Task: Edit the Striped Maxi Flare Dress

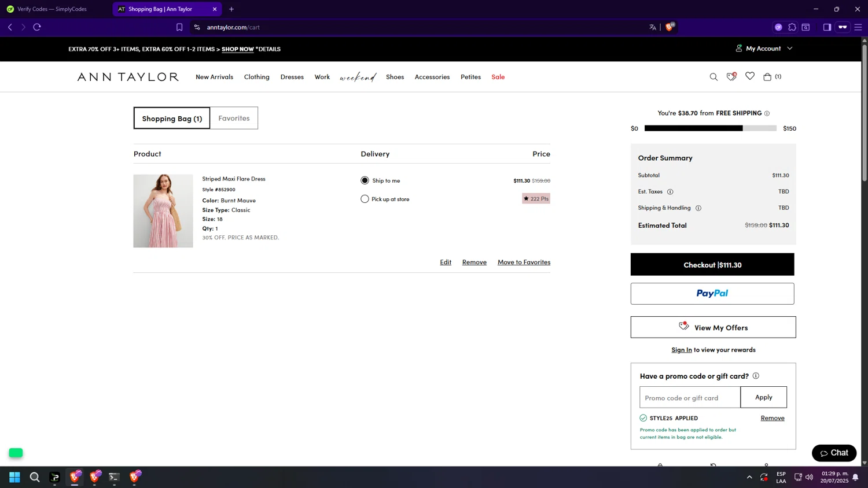Action: (446, 262)
